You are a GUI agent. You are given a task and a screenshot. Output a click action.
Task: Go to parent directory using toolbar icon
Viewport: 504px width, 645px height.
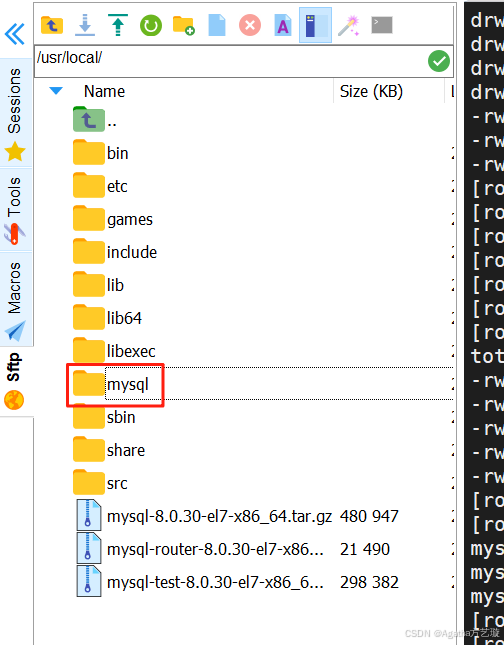coord(52,25)
